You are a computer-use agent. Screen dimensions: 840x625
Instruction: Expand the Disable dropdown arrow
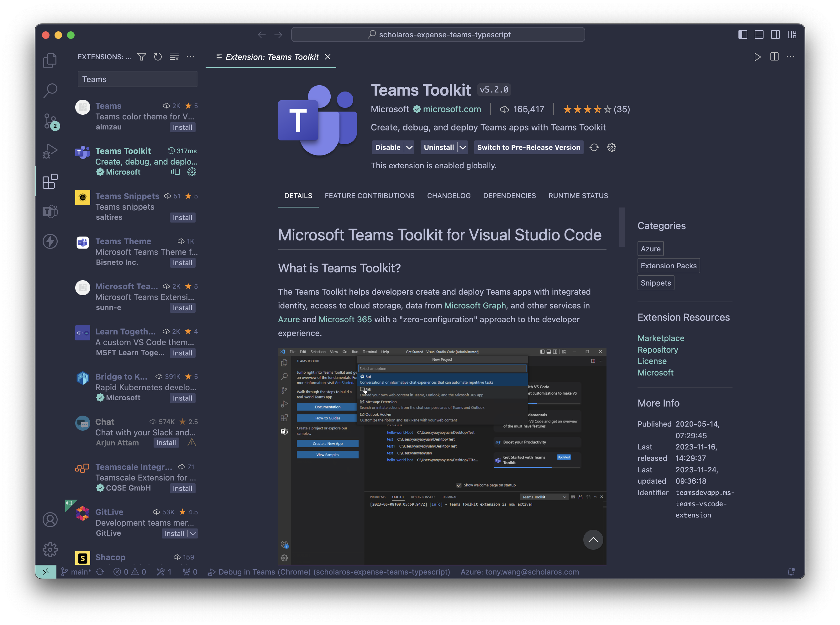click(409, 148)
